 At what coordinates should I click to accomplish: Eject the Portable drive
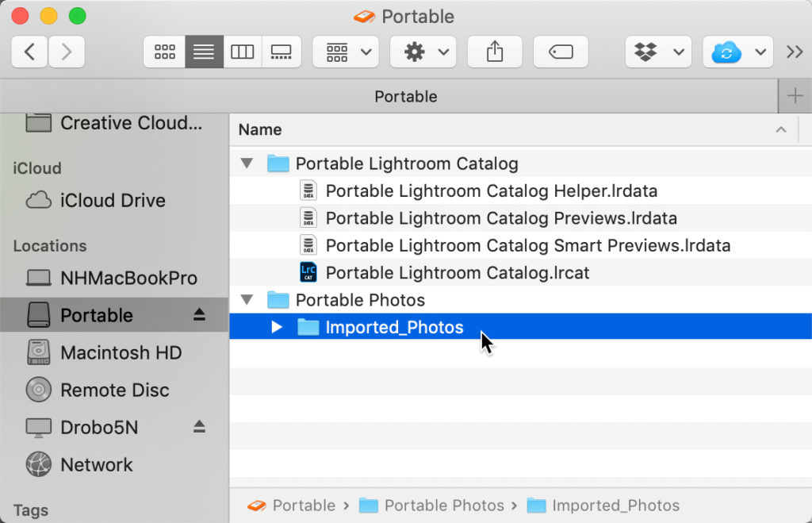click(x=199, y=314)
